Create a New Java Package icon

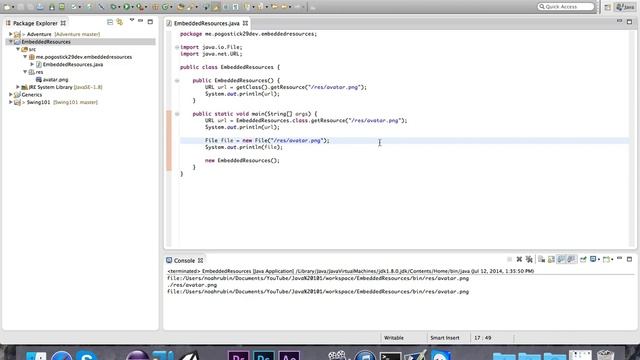pyautogui.click(x=156, y=7)
